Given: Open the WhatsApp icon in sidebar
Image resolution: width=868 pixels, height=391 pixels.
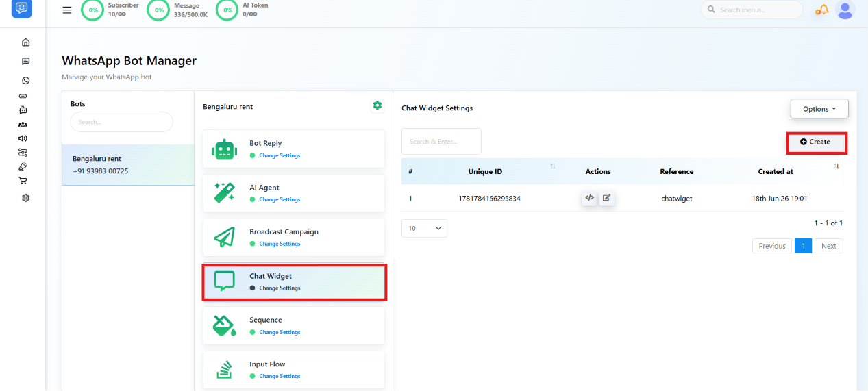Looking at the screenshot, I should 26,81.
